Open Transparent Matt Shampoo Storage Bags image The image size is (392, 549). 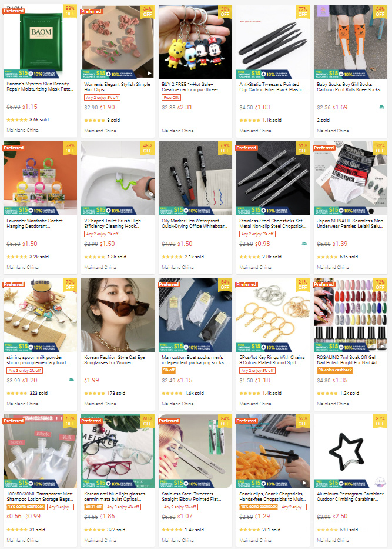[40, 451]
